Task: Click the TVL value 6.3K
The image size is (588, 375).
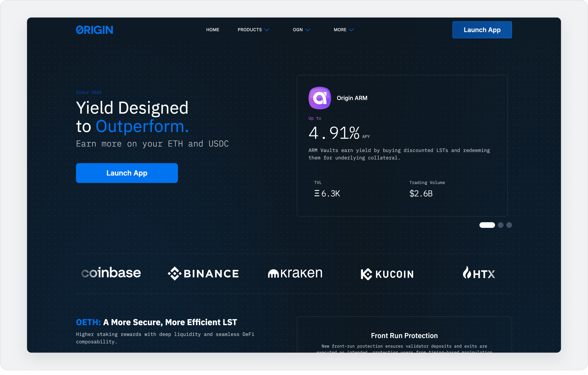Action: pyautogui.click(x=327, y=193)
